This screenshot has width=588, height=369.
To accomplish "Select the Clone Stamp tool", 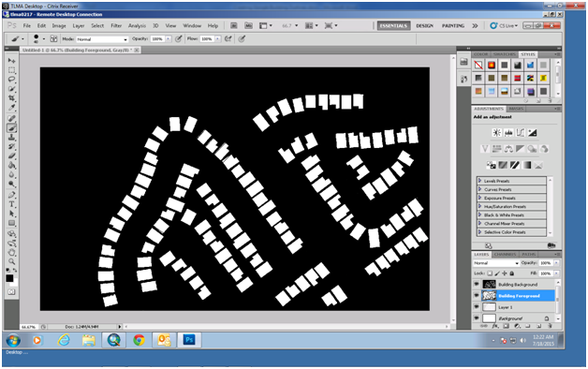I will pyautogui.click(x=12, y=138).
